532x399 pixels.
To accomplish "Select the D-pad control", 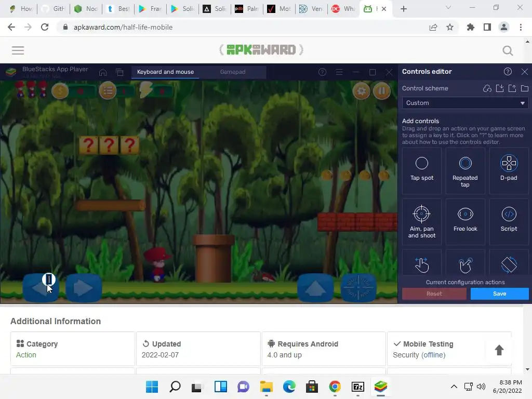I will pyautogui.click(x=509, y=170).
